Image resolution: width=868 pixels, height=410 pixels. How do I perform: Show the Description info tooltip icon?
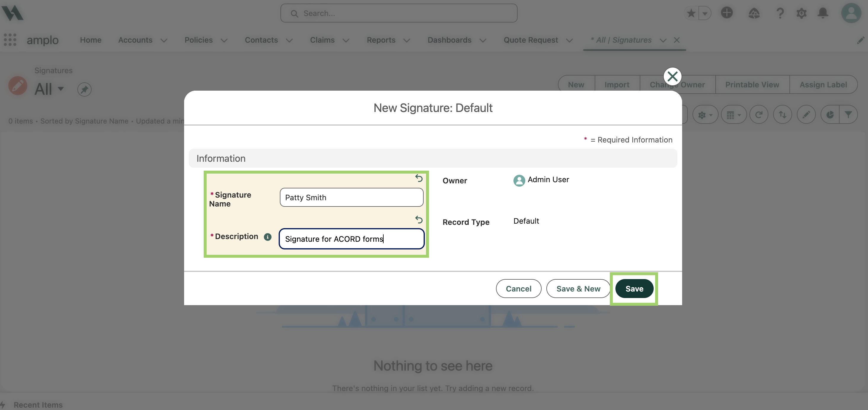(267, 237)
